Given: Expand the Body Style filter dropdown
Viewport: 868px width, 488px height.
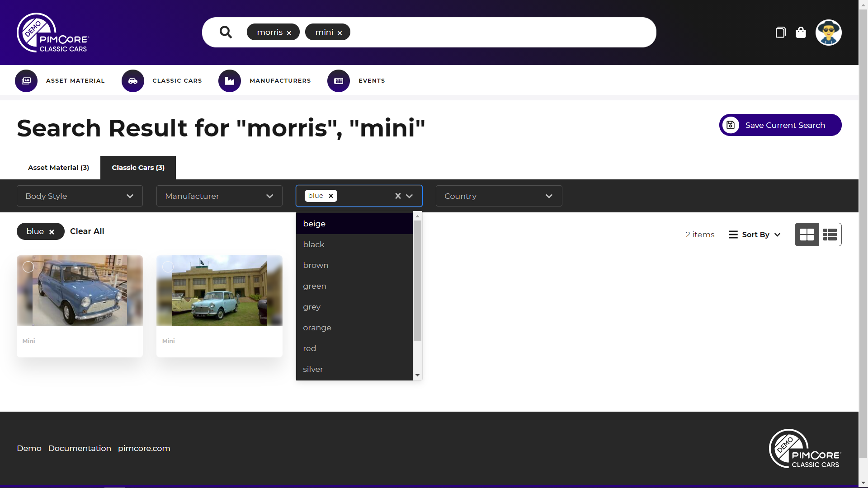Looking at the screenshot, I should pyautogui.click(x=80, y=196).
